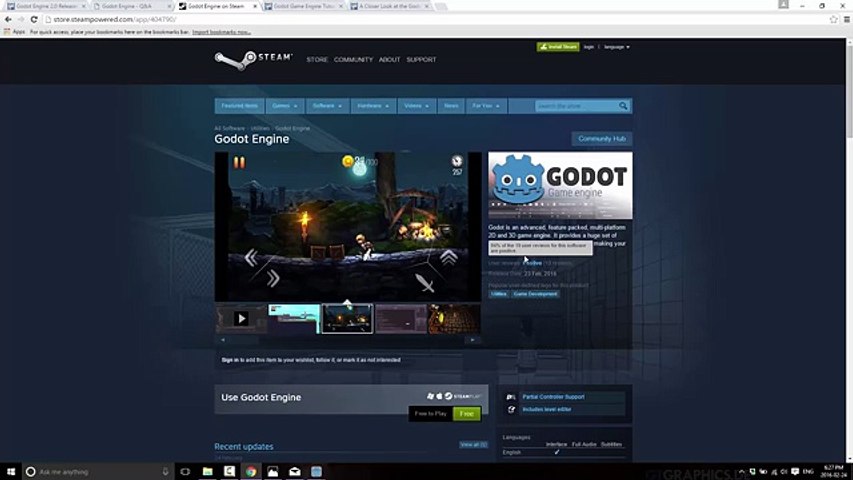Click the Godot Game engine header image
Viewport: 853px width, 480px height.
pyautogui.click(x=560, y=186)
